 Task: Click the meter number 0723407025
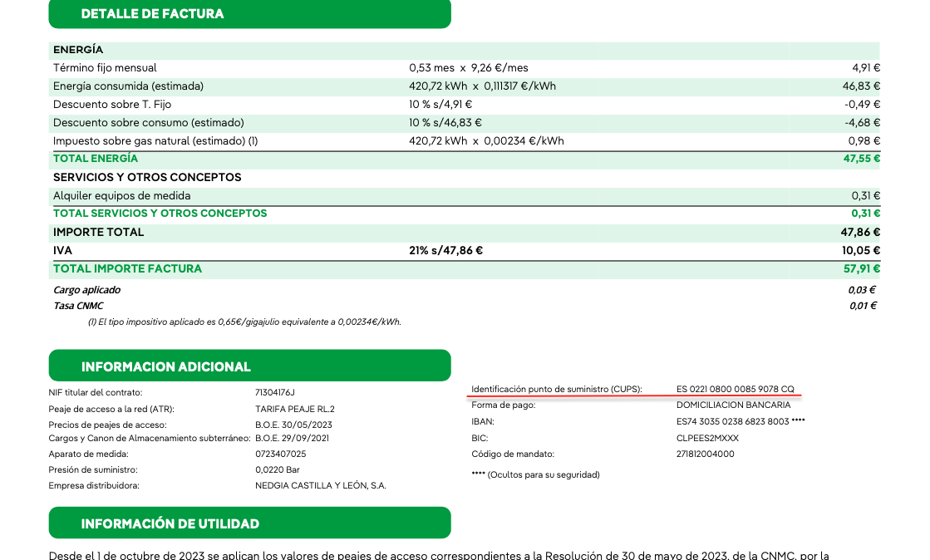[281, 454]
